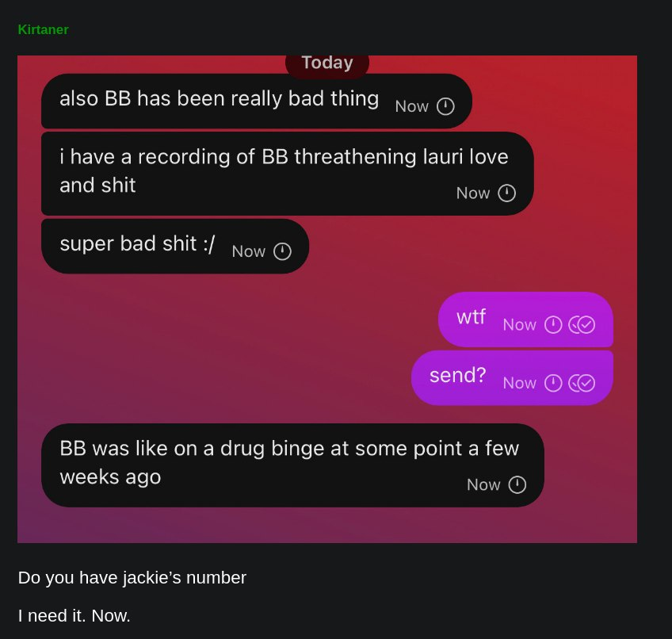Select the recording of BB message bubble
Viewport: 672px width, 639px height.
coord(287,174)
